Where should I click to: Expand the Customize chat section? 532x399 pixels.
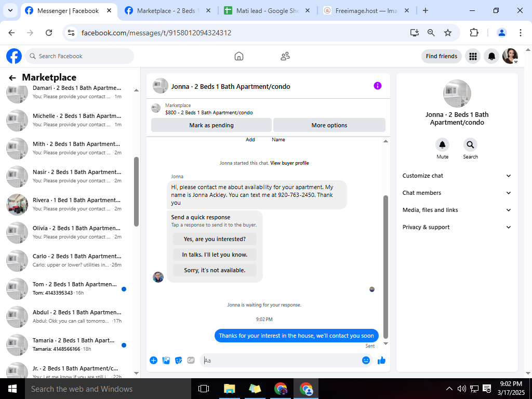tap(457, 176)
